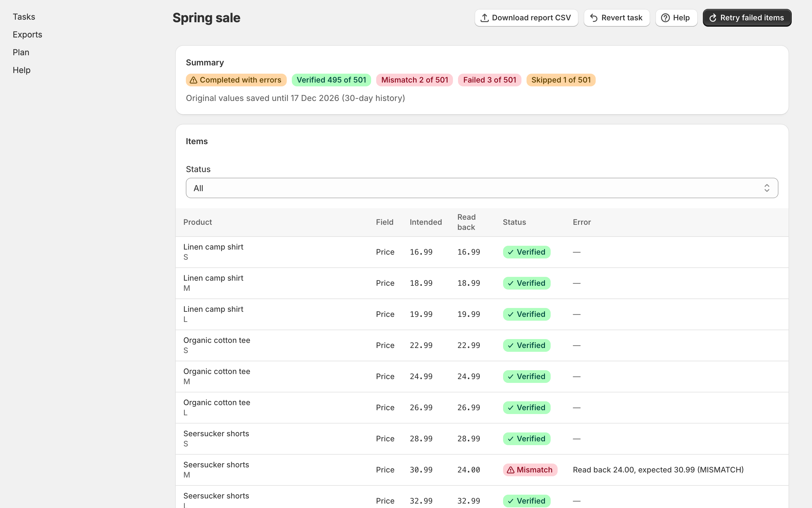Click the Read back column header

[x=466, y=222]
